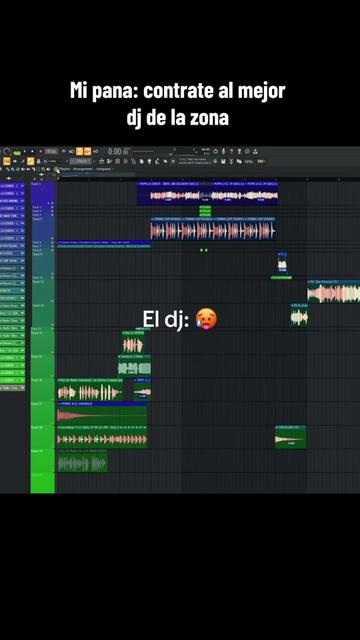
Task: Select the dim green clip on the lowest row
Action: (x=82, y=461)
